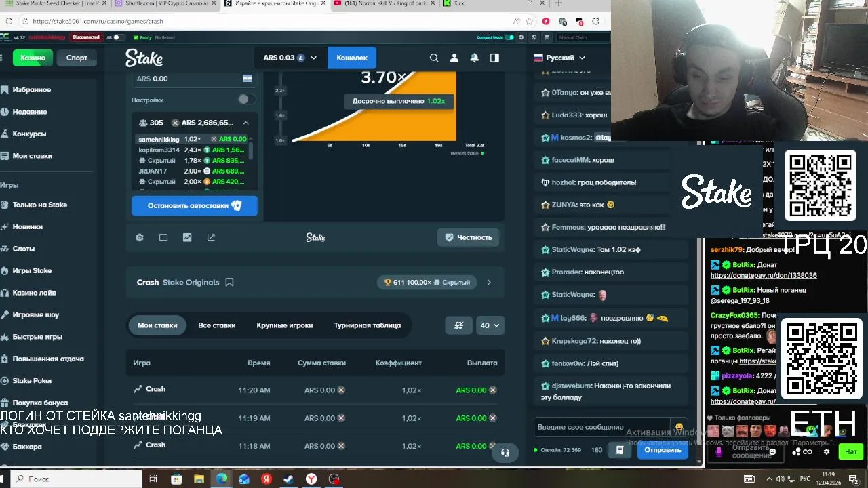Click the green Чат button in the stream overlay

pos(851,451)
